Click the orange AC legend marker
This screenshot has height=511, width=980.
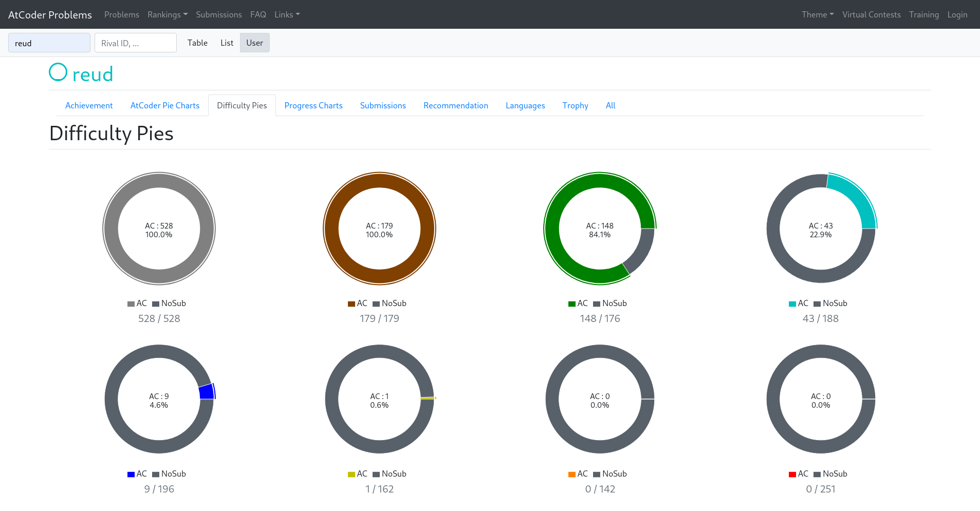572,474
